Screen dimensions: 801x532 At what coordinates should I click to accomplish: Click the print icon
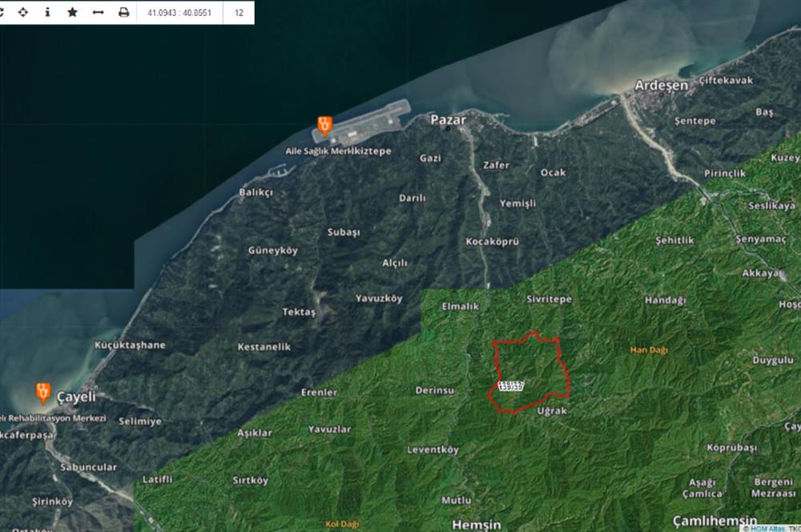tap(123, 13)
